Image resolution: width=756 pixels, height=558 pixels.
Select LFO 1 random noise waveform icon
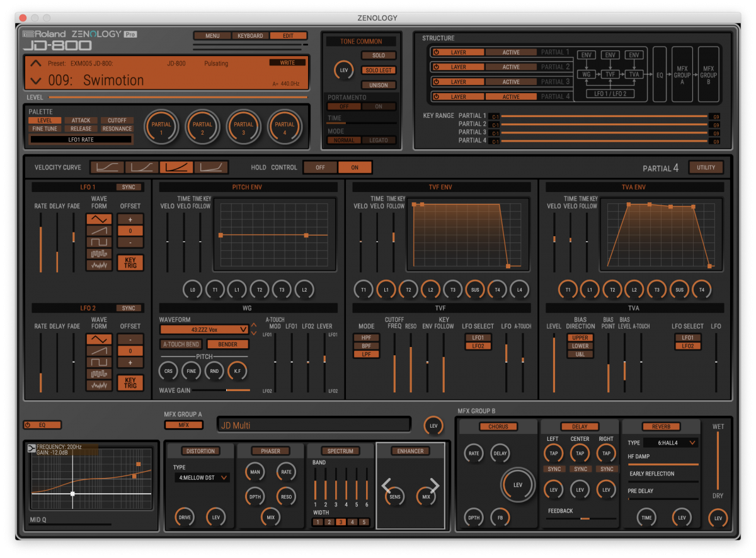(x=100, y=265)
